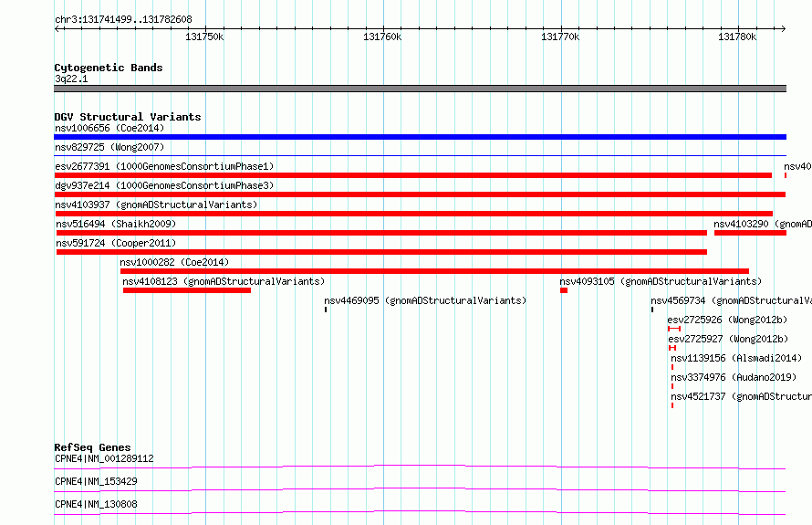The image size is (812, 525).
Task: Select the red esv2725927 variant glyph
Action: pos(672,348)
